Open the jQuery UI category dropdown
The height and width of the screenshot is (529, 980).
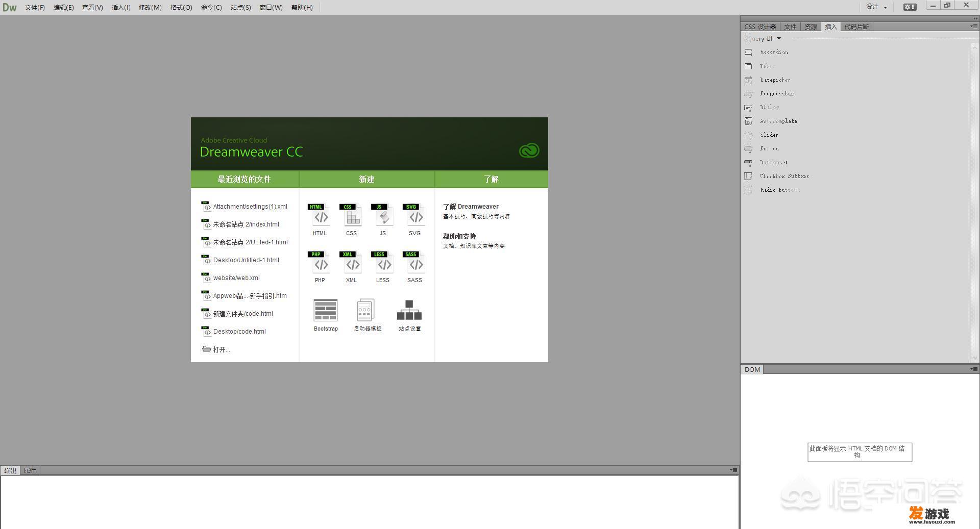[x=763, y=39]
